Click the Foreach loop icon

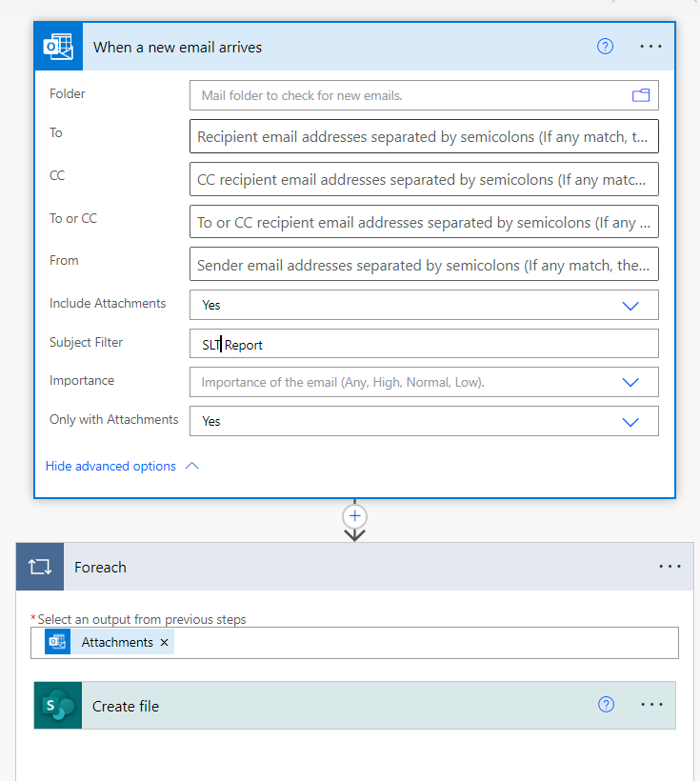[40, 567]
